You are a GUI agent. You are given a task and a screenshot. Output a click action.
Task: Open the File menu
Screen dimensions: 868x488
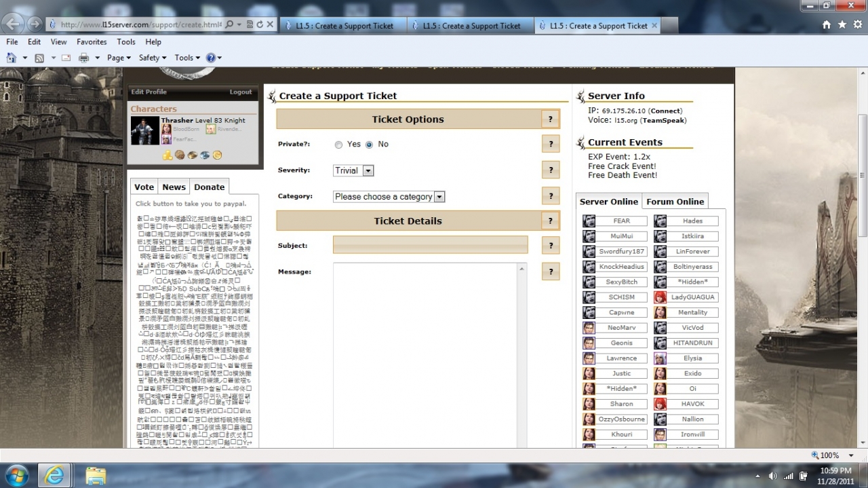click(x=12, y=42)
